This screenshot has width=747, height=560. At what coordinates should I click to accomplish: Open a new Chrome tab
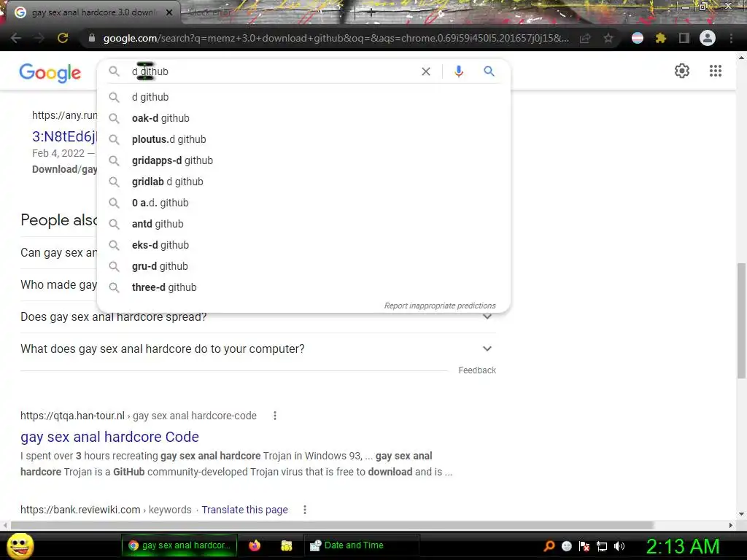click(x=371, y=13)
